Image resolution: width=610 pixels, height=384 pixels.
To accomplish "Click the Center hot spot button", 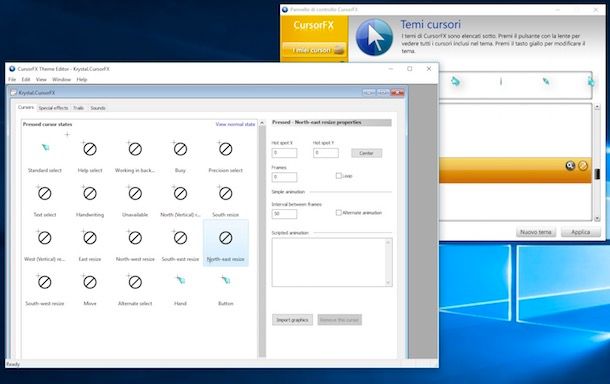I will click(366, 153).
